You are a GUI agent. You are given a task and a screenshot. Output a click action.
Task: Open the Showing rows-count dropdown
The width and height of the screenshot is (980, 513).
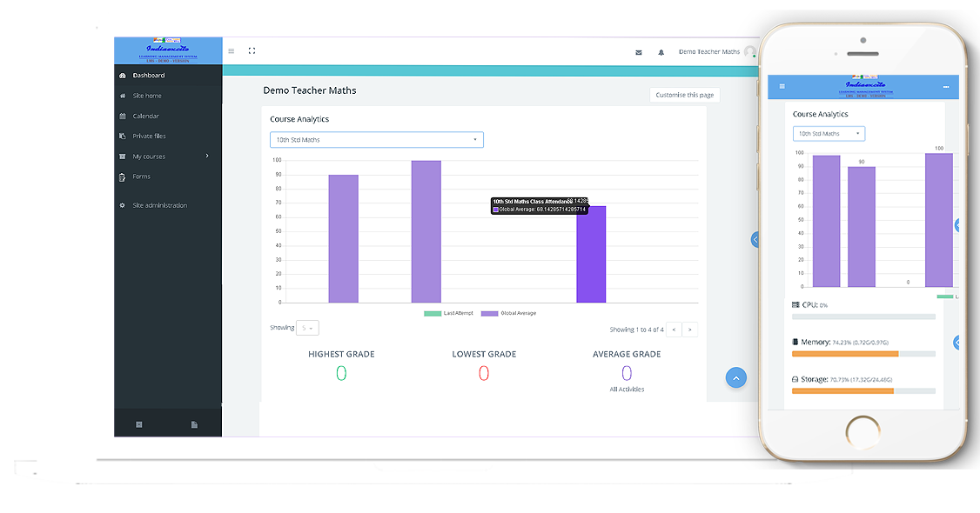(308, 328)
